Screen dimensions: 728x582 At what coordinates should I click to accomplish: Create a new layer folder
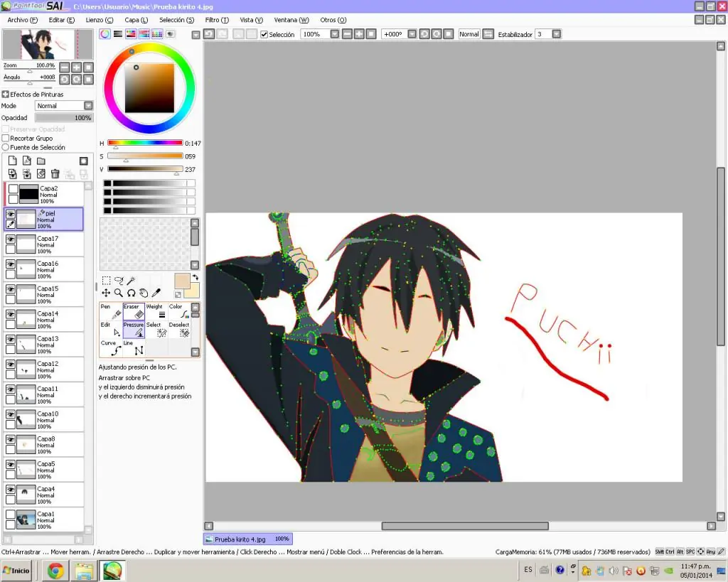click(41, 161)
